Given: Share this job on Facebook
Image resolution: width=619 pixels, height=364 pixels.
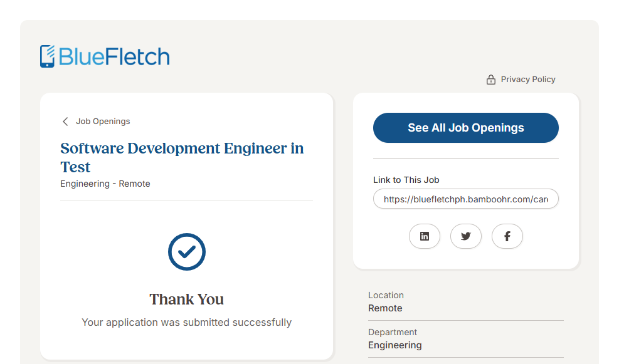Looking at the screenshot, I should tap(507, 236).
